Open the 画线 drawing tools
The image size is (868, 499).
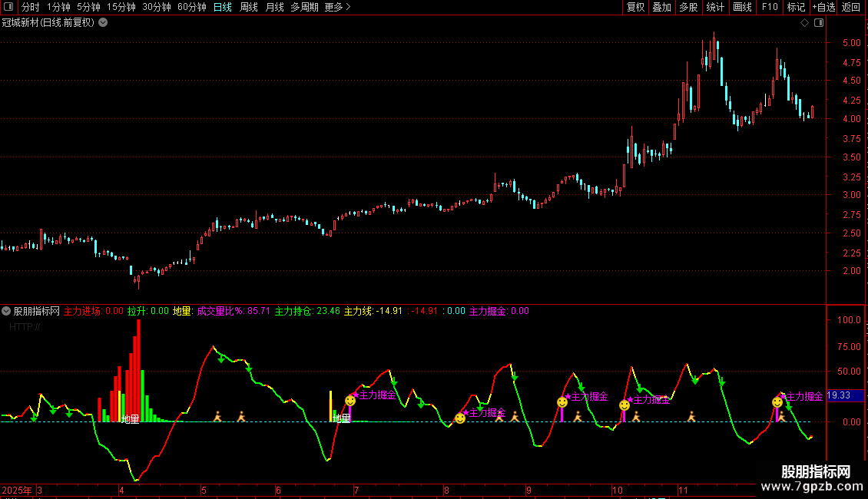(x=742, y=7)
